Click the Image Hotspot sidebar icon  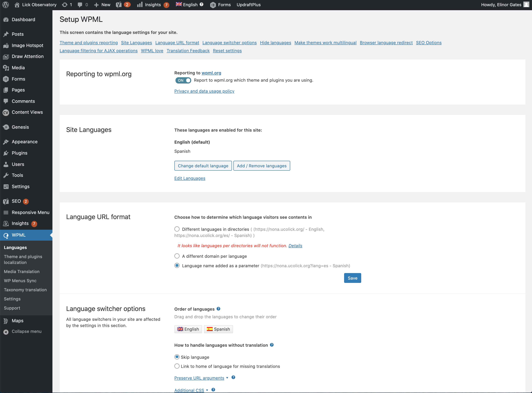tap(6, 45)
